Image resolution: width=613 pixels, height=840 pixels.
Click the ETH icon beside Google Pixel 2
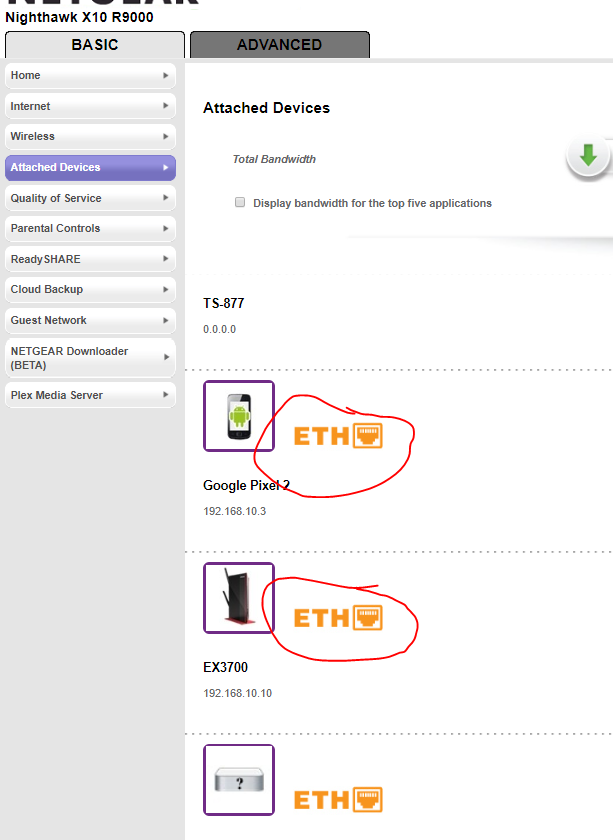click(x=338, y=436)
